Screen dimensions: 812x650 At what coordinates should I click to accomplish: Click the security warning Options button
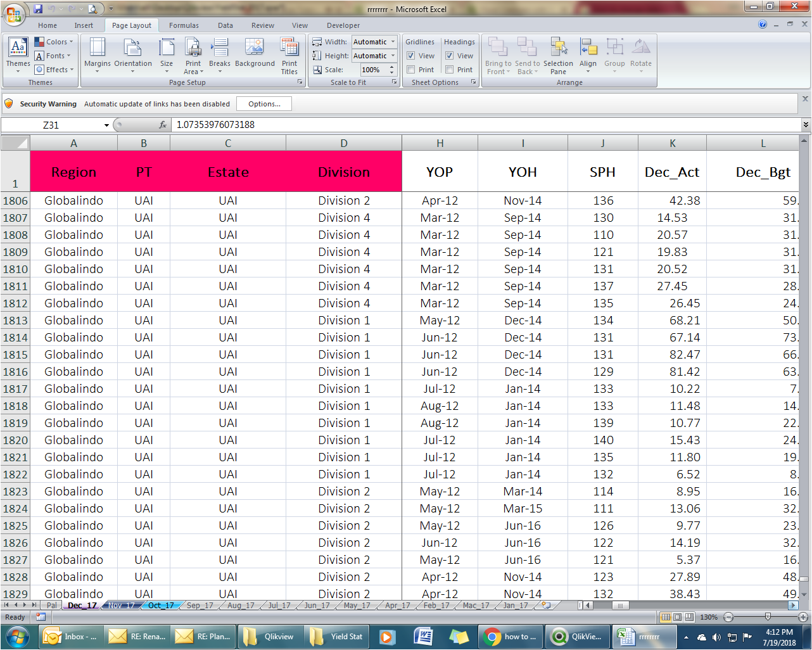[x=264, y=104]
